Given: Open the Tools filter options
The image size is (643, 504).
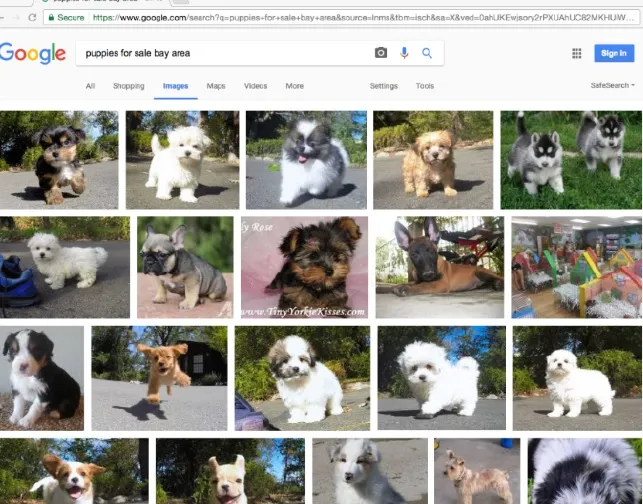Looking at the screenshot, I should point(424,86).
